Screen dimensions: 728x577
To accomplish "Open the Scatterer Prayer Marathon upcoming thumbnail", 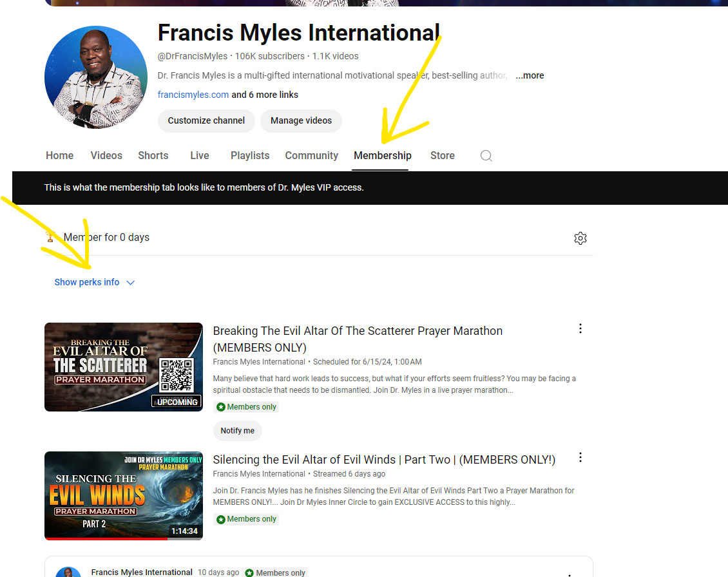I will tap(124, 367).
